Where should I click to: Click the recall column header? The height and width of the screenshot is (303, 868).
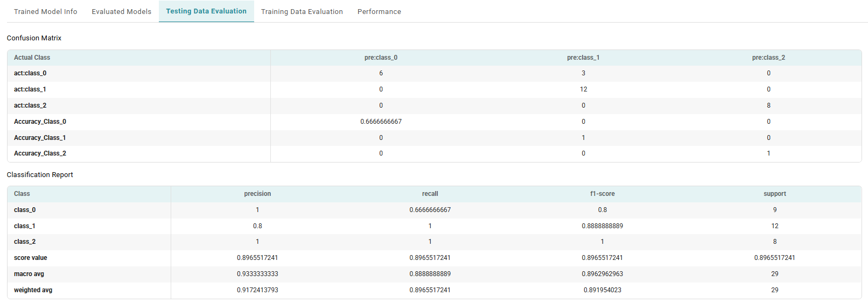coord(430,194)
